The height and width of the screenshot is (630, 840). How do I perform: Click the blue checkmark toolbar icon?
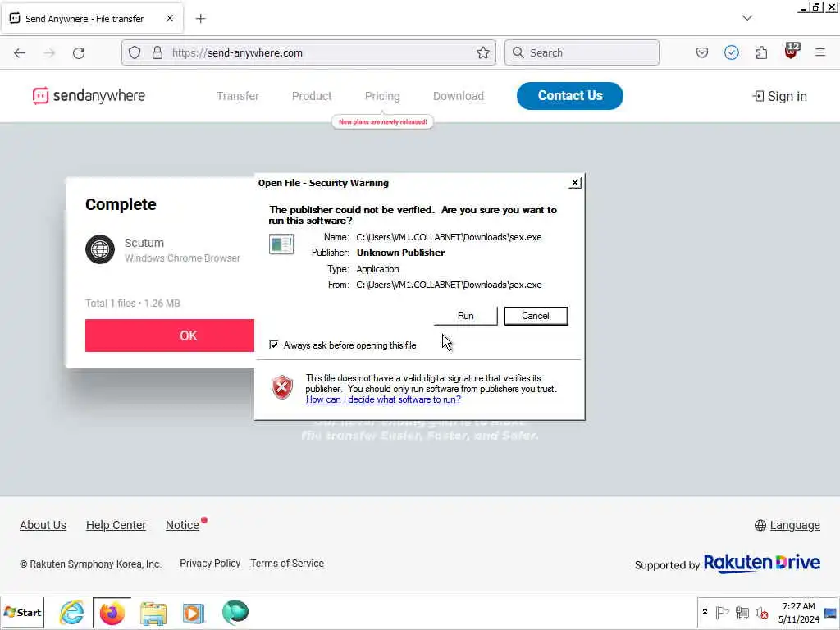[x=731, y=52]
